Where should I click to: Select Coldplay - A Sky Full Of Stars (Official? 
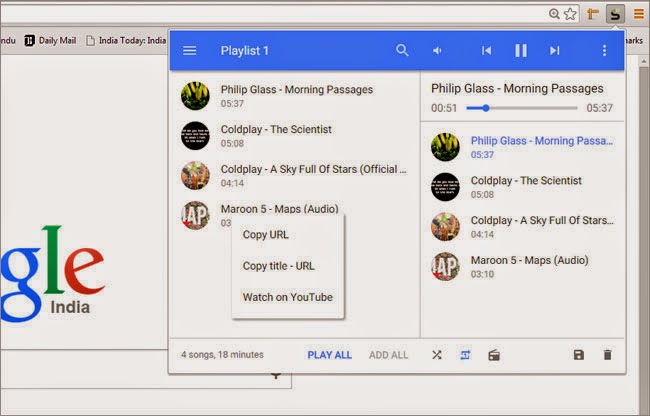tap(295, 175)
